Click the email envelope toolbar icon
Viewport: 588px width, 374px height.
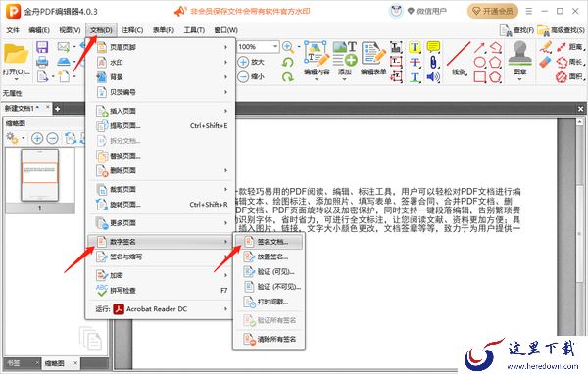click(x=64, y=47)
